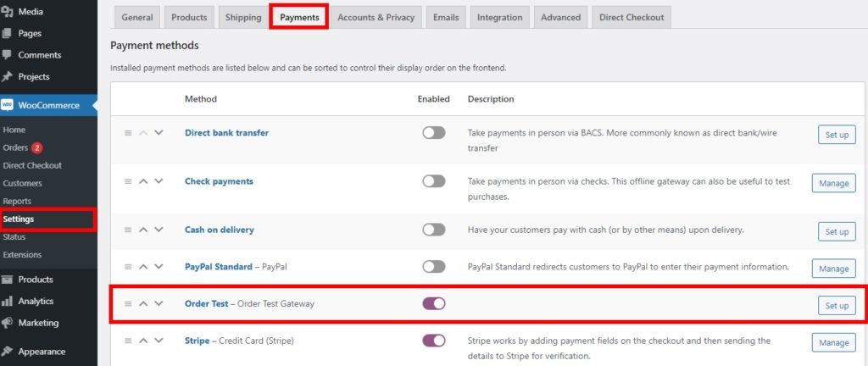Image resolution: width=868 pixels, height=366 pixels.
Task: Move Stripe down with arrow
Action: tap(159, 341)
